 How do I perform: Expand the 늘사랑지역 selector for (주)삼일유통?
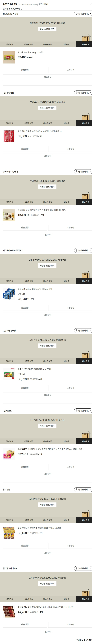(x=83, y=93)
